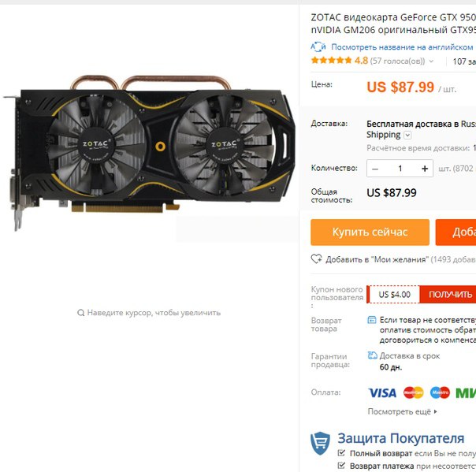Screen dimensions: 476x472
Task: Open 'Посмотреть название на английском' link
Action: 402,46
